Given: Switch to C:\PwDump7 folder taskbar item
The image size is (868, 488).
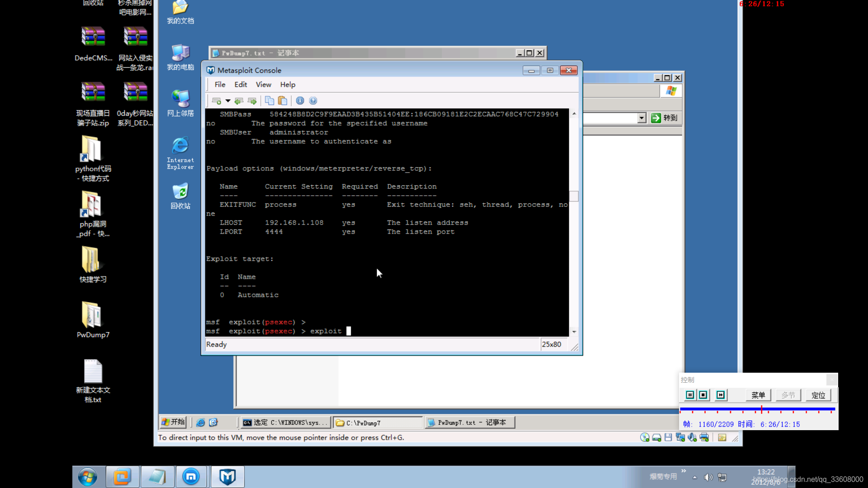Looking at the screenshot, I should [x=378, y=422].
